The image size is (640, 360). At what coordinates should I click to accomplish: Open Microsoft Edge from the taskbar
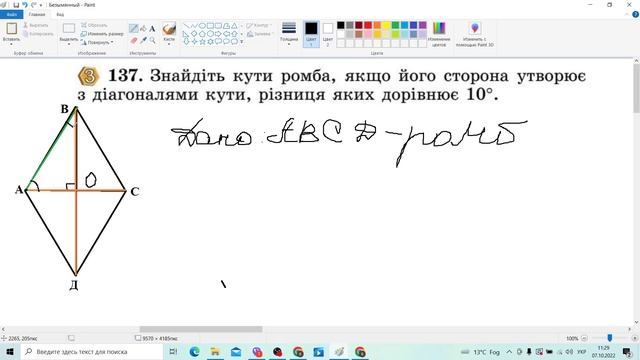pyautogui.click(x=195, y=351)
